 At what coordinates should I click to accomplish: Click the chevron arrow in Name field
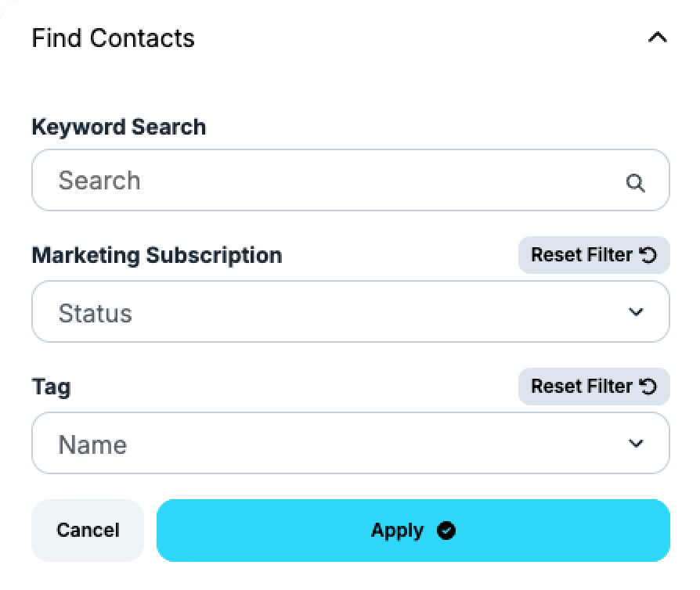636,443
